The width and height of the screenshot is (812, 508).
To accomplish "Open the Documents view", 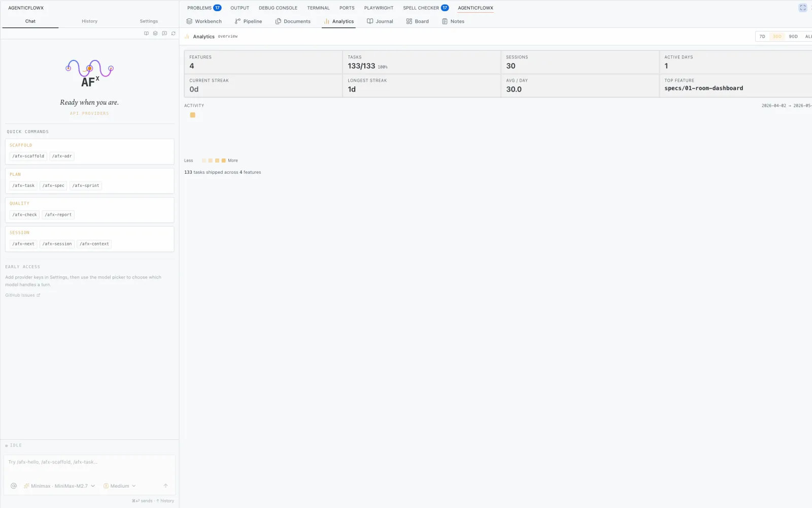I will pyautogui.click(x=293, y=21).
